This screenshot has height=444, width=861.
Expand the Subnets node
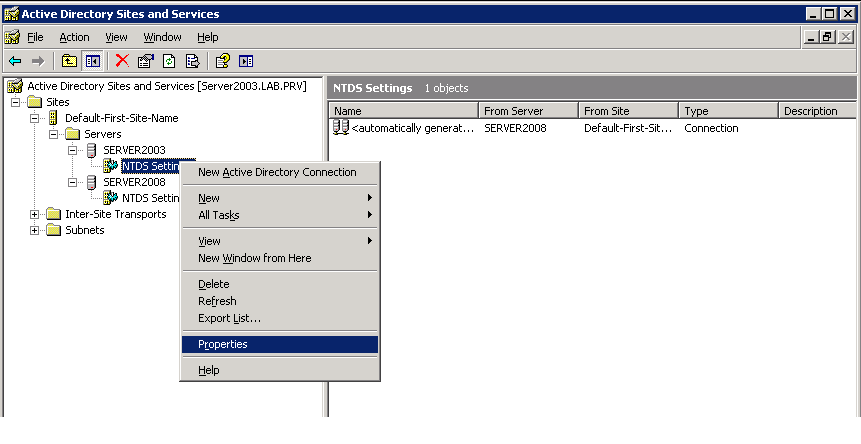coord(34,231)
